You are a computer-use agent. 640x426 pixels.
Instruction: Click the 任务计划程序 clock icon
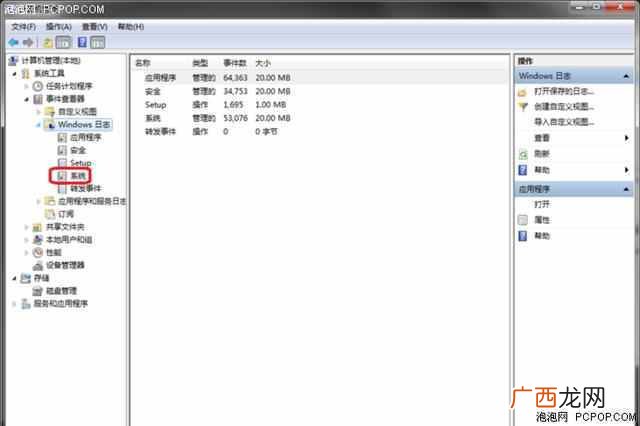coord(38,86)
